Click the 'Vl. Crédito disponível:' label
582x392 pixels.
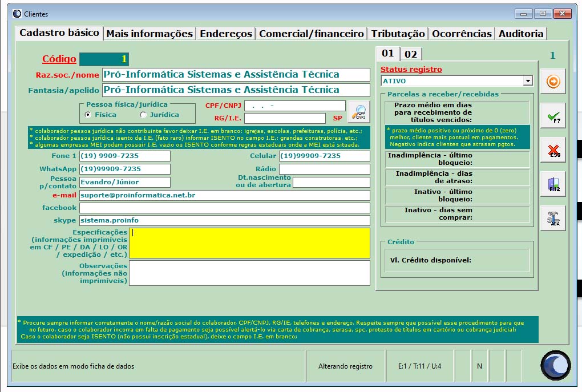pyautogui.click(x=431, y=260)
